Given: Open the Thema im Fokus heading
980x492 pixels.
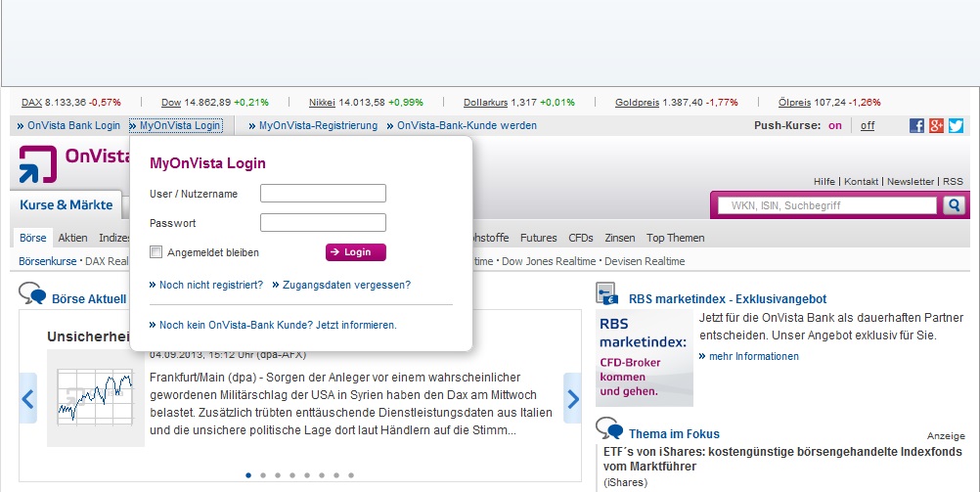Looking at the screenshot, I should [x=675, y=434].
